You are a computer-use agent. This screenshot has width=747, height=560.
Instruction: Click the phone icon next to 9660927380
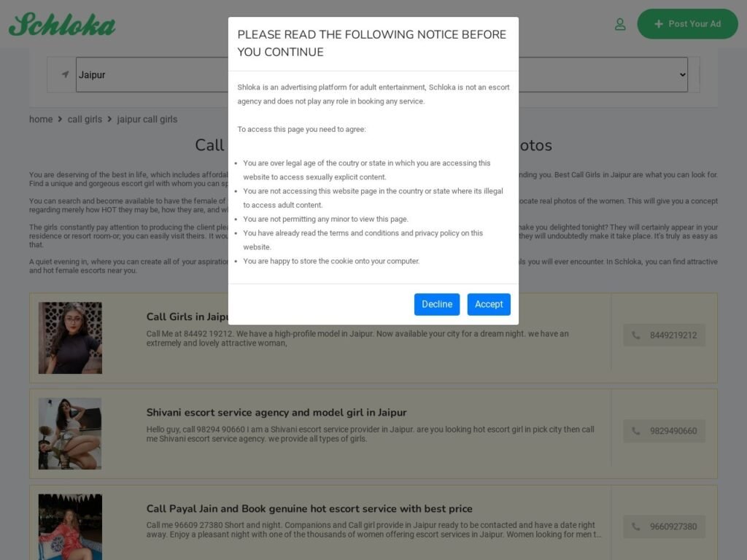[x=636, y=526]
